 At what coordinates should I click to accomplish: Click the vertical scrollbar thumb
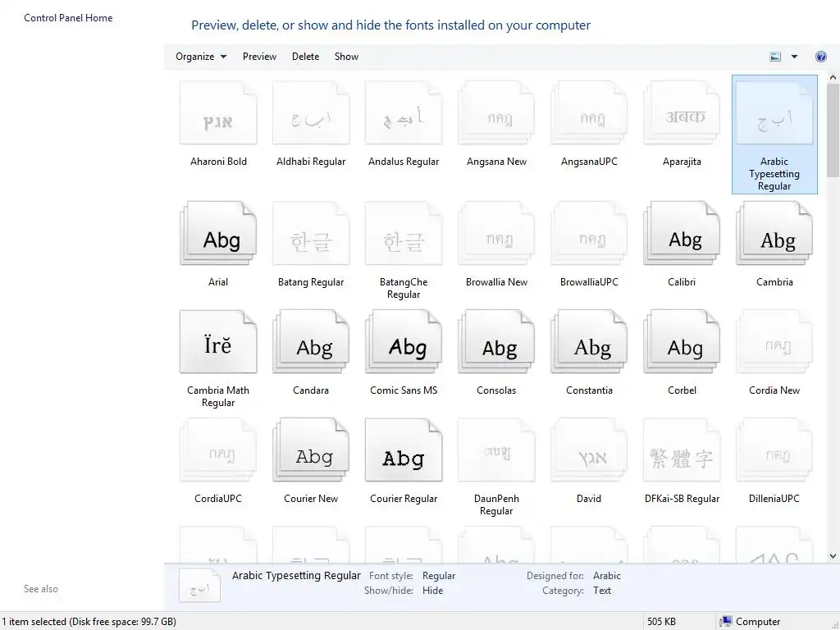[x=833, y=130]
